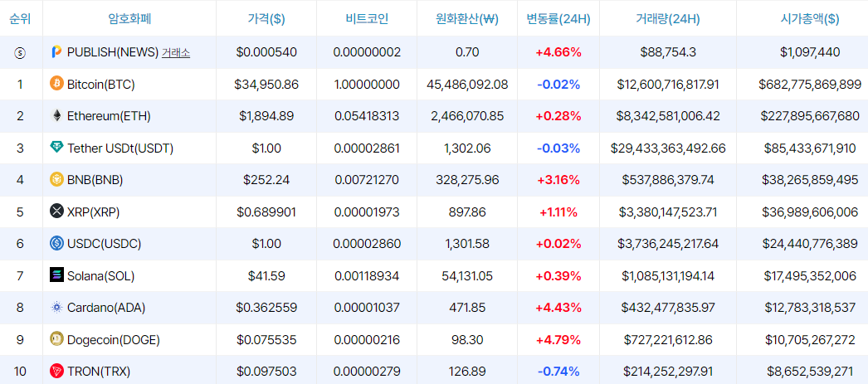The width and height of the screenshot is (868, 384).
Task: Select Cardano price $0.362559
Action: (266, 307)
